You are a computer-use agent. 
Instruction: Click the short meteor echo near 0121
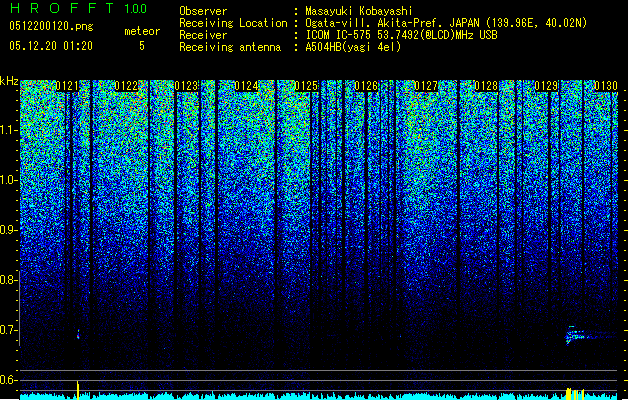78,334
